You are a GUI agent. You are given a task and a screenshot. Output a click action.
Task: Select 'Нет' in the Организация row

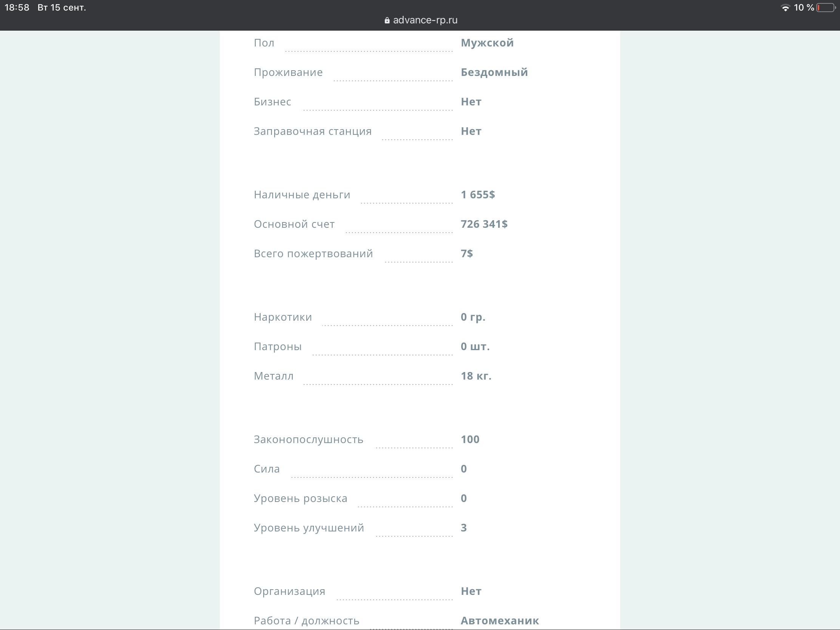coord(471,591)
